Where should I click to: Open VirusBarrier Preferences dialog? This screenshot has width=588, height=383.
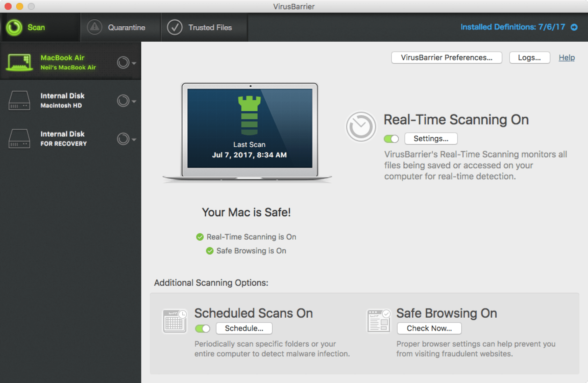446,57
